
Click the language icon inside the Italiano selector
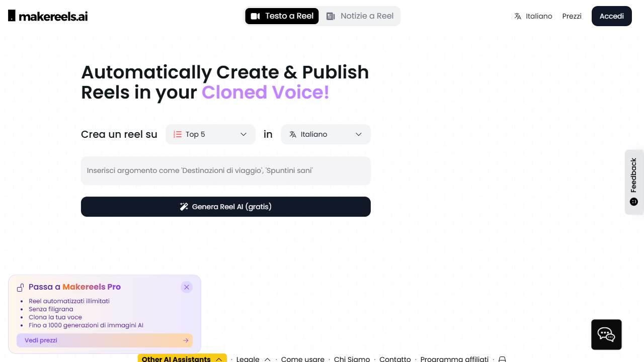coord(292,134)
